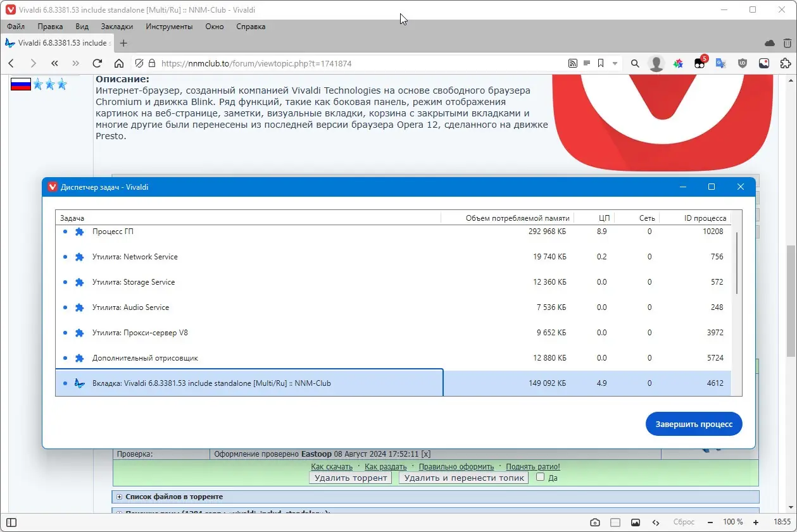
Task: Tick the Да checkbox
Action: pyautogui.click(x=540, y=477)
